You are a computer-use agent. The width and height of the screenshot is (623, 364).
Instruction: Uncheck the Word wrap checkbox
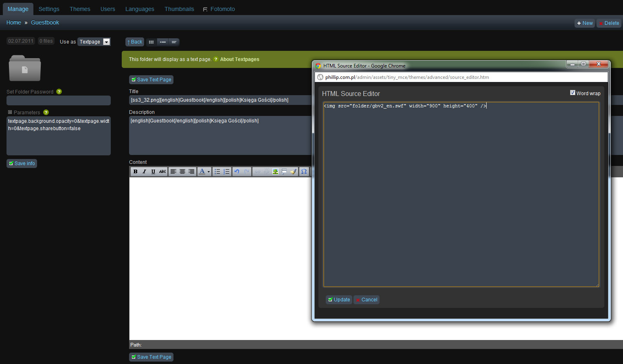tap(573, 93)
